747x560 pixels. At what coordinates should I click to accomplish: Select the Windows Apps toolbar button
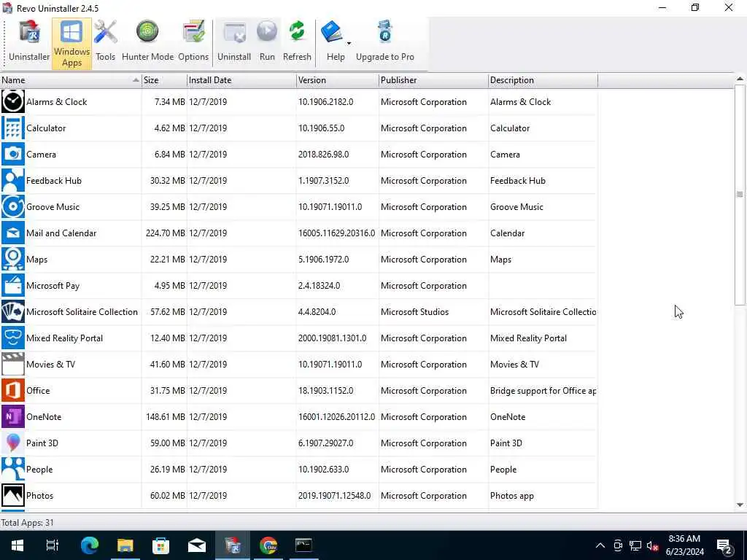[x=71, y=43]
